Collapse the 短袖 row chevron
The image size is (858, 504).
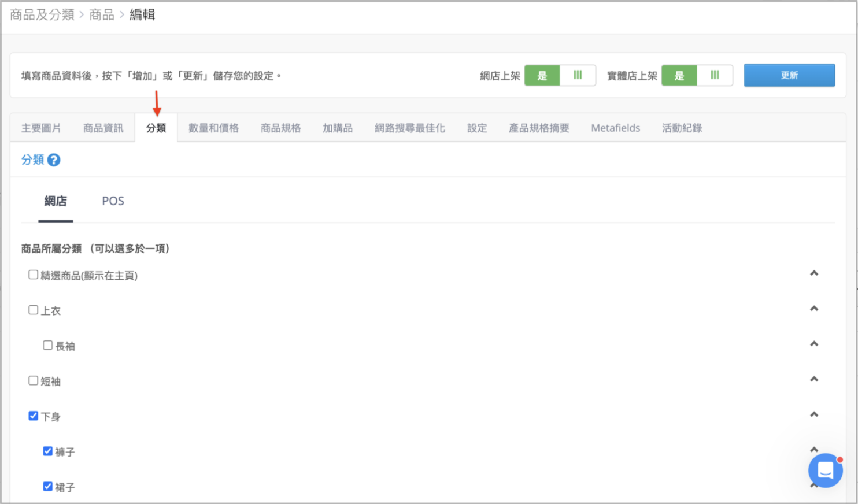814,379
